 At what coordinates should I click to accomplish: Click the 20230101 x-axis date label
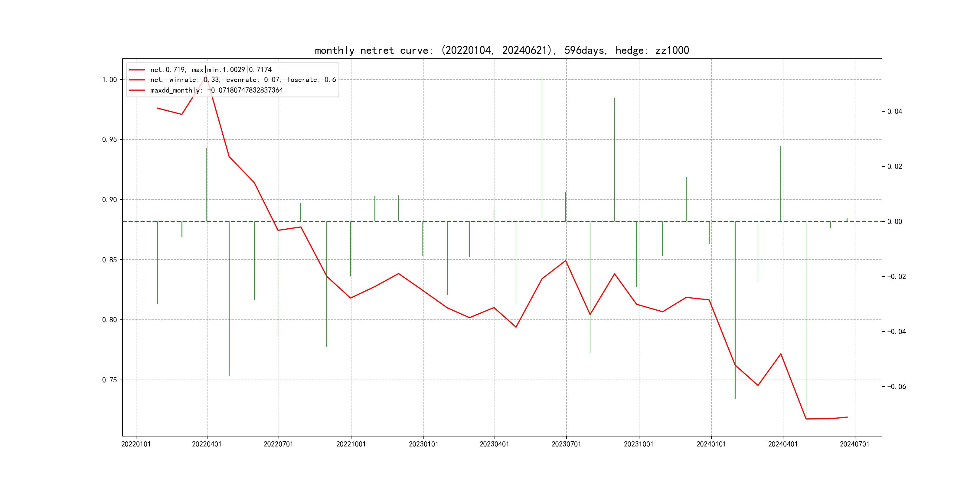(423, 444)
